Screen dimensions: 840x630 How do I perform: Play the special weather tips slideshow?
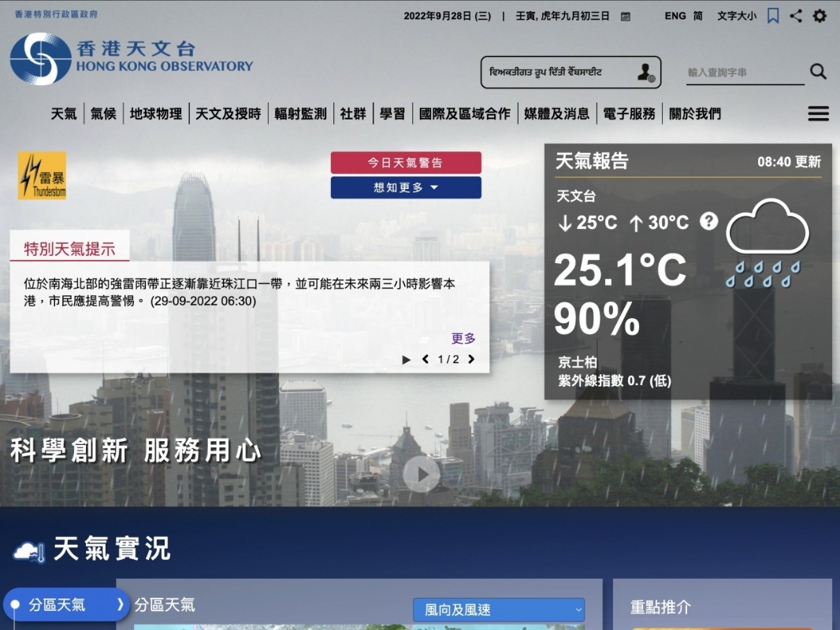407,360
